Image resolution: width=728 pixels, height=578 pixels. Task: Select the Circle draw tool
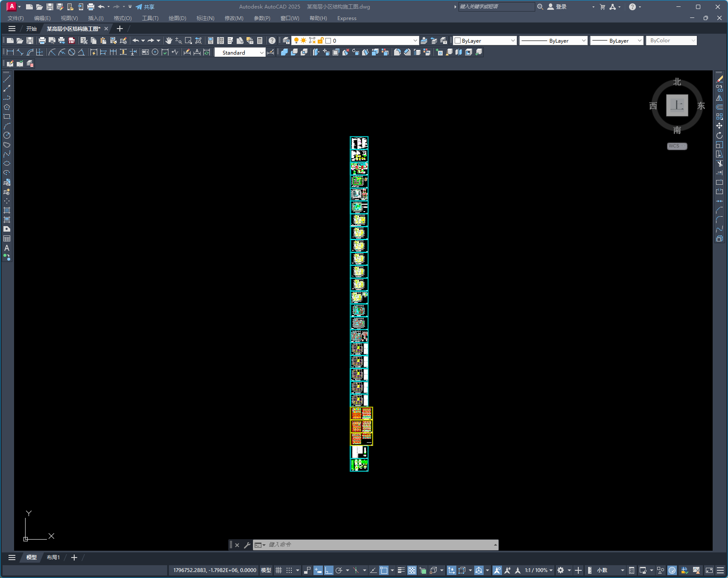click(7, 135)
